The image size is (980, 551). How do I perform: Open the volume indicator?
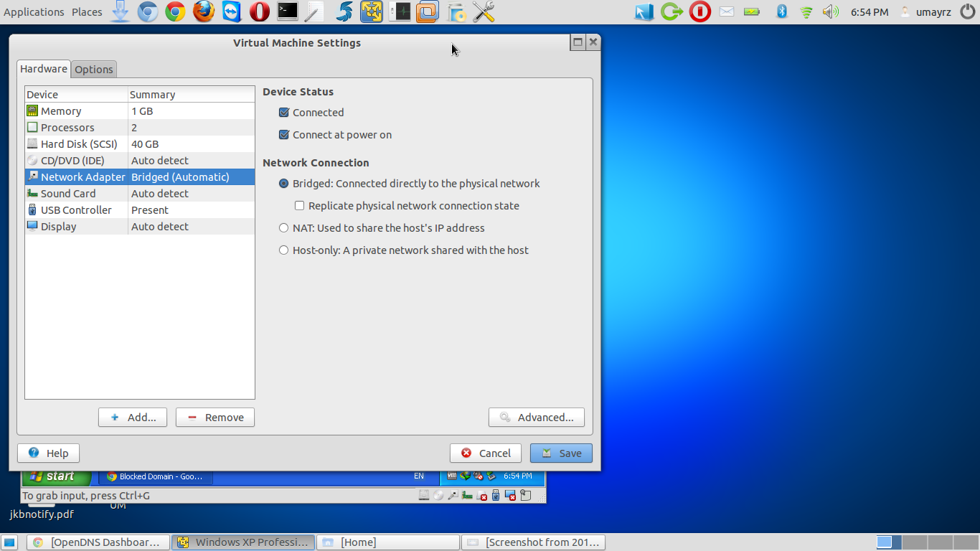click(831, 11)
